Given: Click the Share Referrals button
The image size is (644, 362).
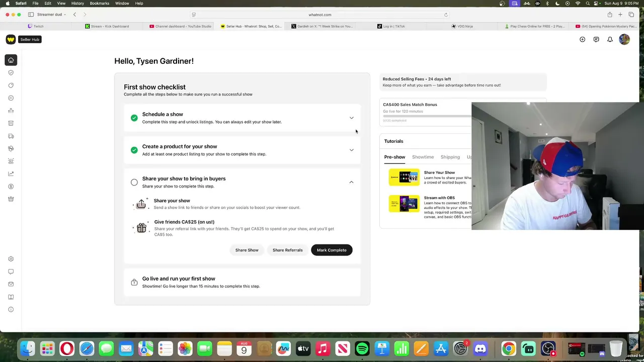Looking at the screenshot, I should (288, 250).
